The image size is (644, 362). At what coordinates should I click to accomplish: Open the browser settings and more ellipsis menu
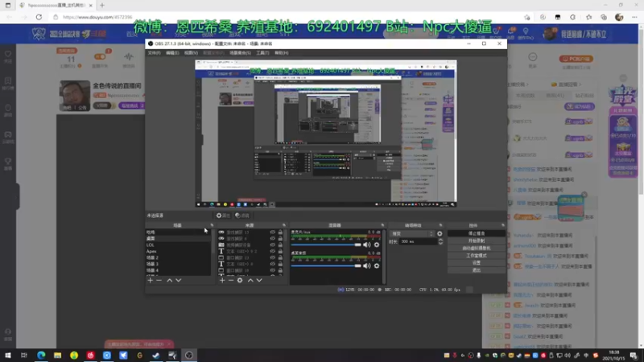[634, 17]
